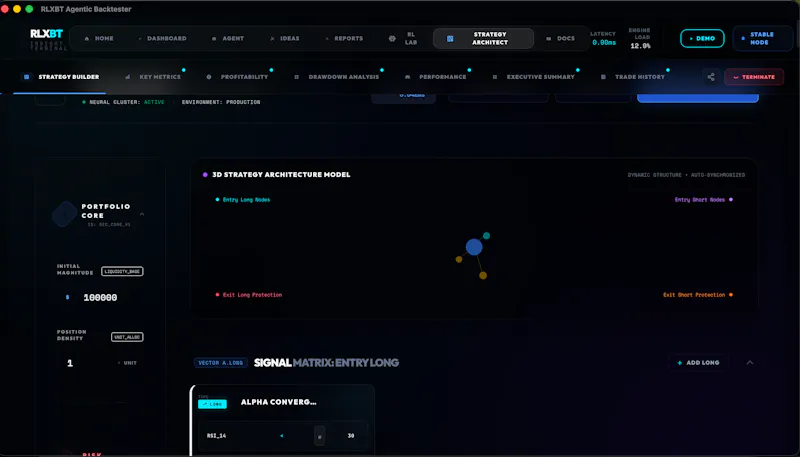
Task: Open the Reports nav item
Action: click(x=344, y=38)
